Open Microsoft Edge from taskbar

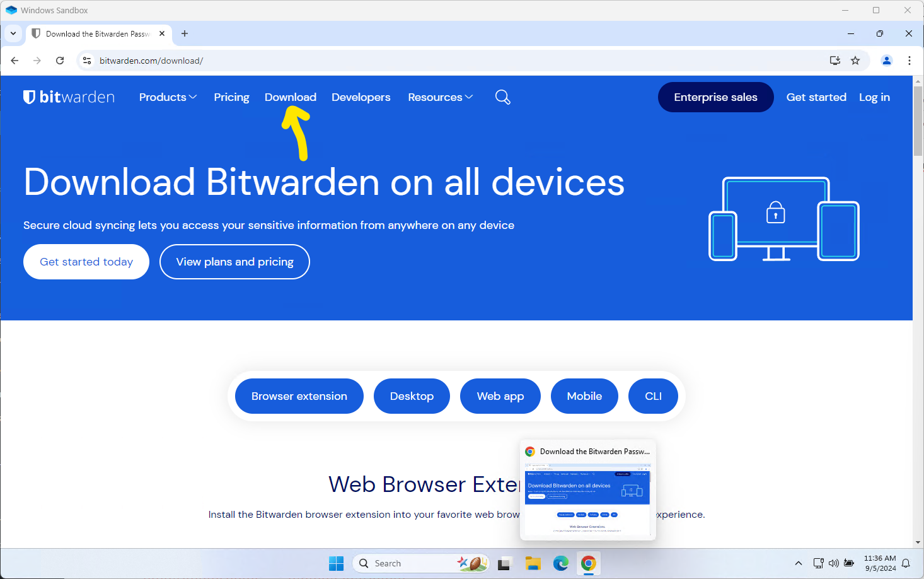click(x=561, y=563)
